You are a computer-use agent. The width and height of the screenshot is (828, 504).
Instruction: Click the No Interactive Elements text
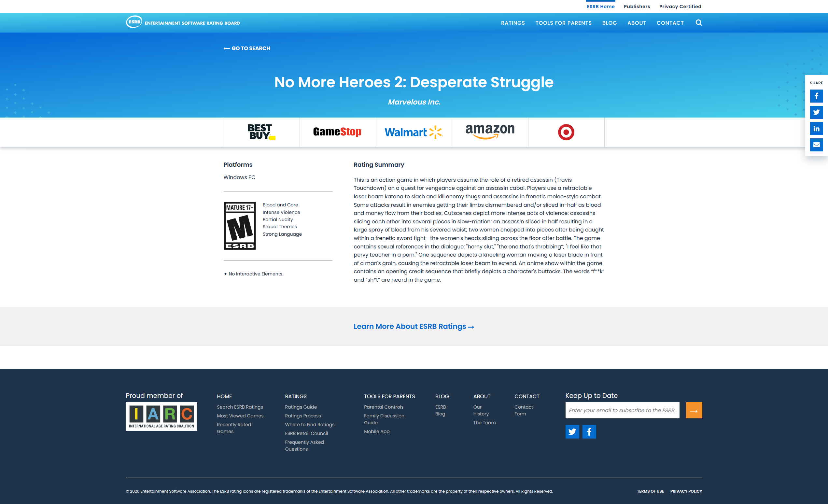click(255, 274)
